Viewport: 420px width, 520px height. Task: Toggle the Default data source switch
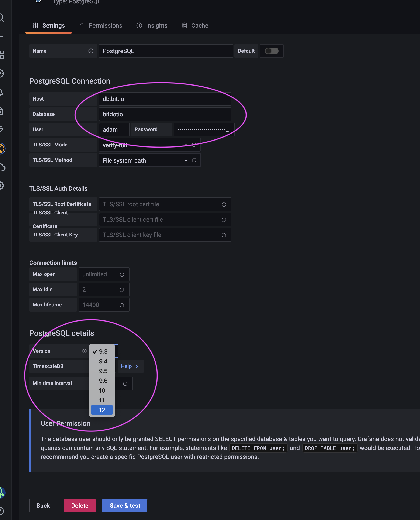(271, 51)
